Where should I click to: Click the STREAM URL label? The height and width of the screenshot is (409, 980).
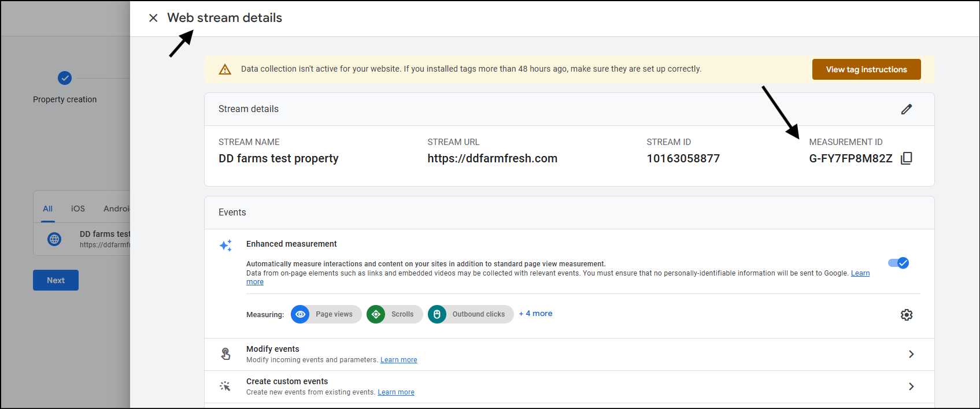pyautogui.click(x=453, y=142)
